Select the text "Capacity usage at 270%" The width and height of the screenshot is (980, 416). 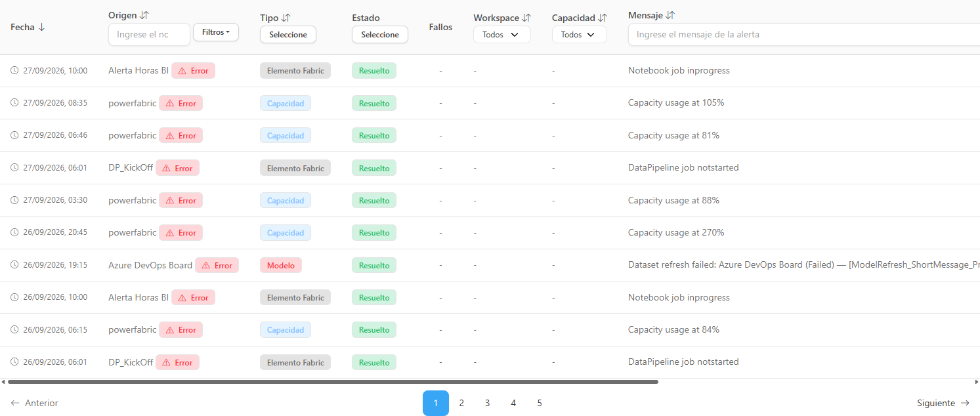click(676, 233)
